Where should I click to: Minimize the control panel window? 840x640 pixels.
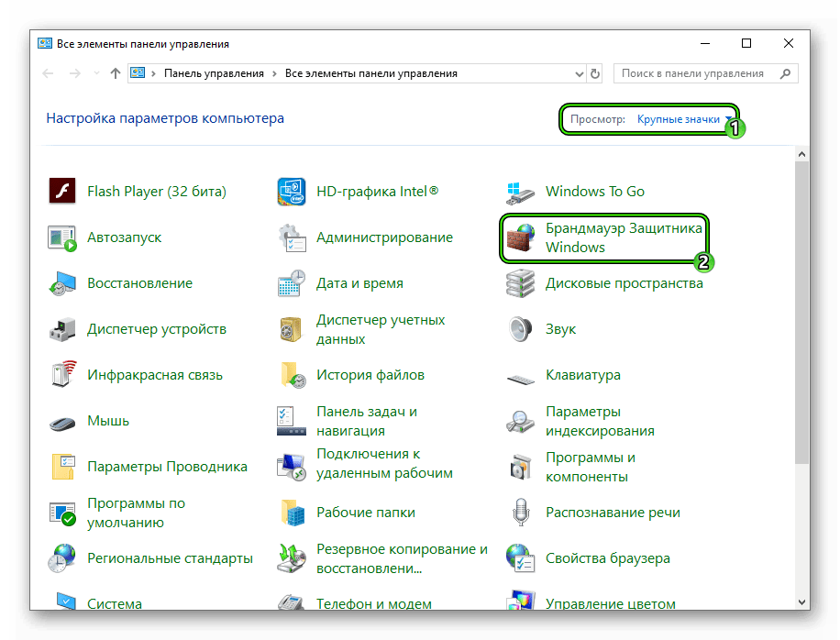[705, 43]
